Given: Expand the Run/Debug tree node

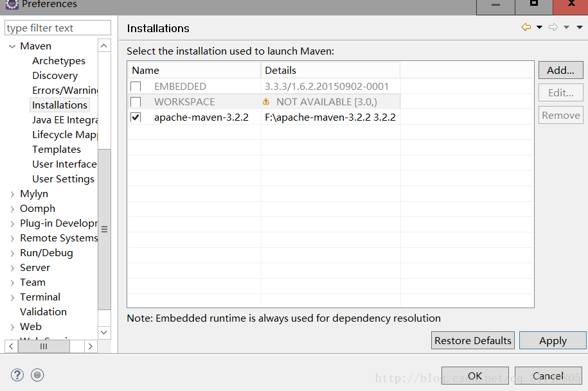Looking at the screenshot, I should click(x=12, y=253).
